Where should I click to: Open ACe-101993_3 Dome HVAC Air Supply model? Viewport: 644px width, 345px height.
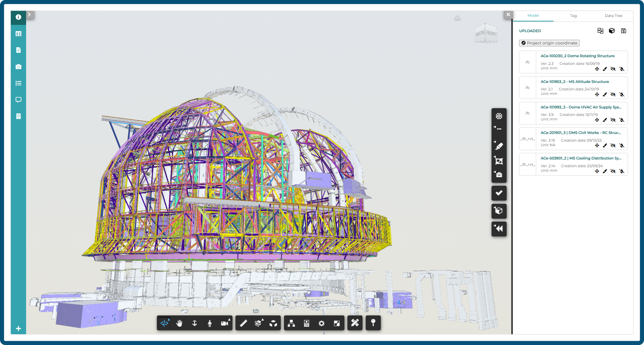581,107
